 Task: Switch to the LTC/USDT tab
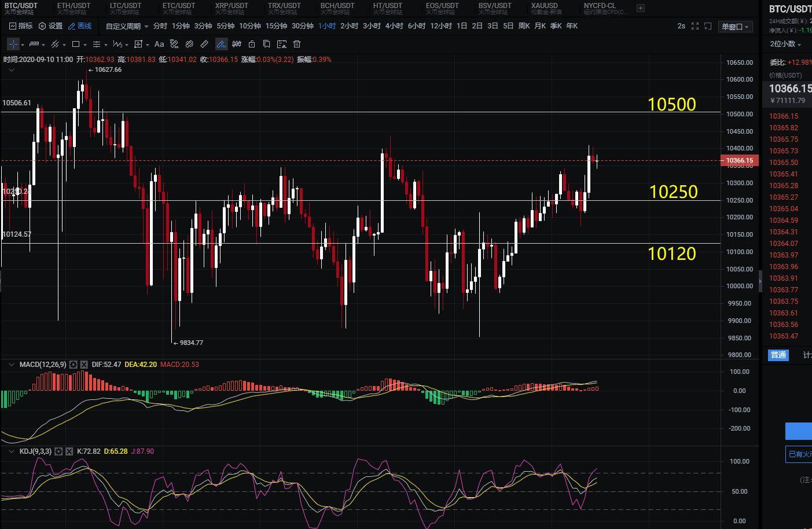(x=126, y=8)
